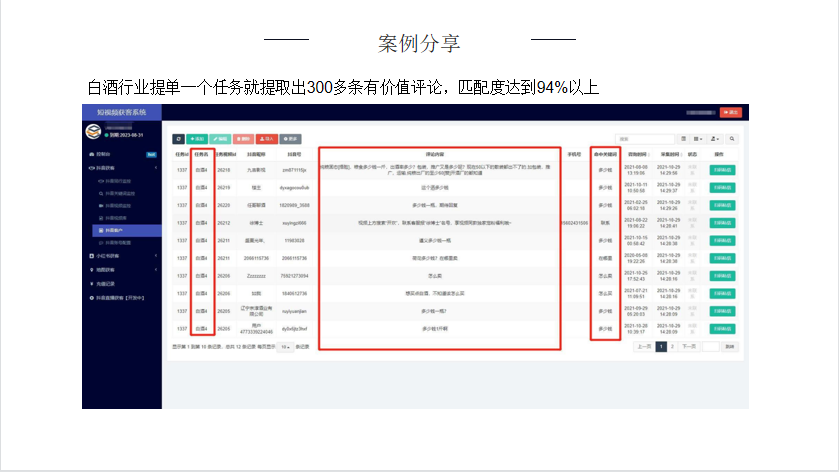Viewport: 839px width, 472px height.
Task: Expand the 地图获客 sidebar menu
Action: (x=120, y=270)
